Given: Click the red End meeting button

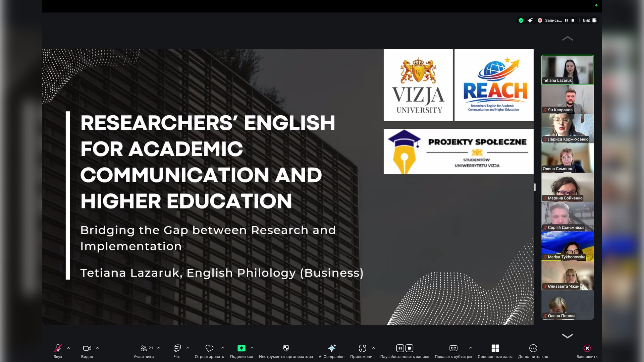Looking at the screenshot, I should [587, 348].
